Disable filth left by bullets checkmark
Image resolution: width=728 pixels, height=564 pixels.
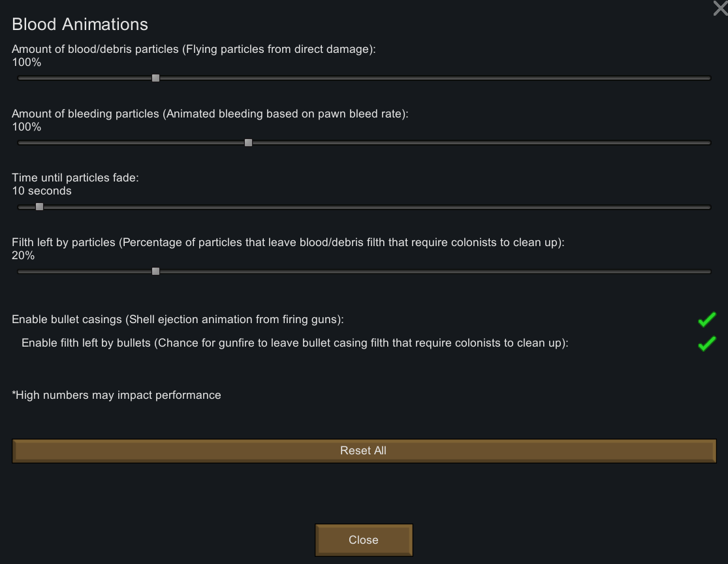pos(706,343)
